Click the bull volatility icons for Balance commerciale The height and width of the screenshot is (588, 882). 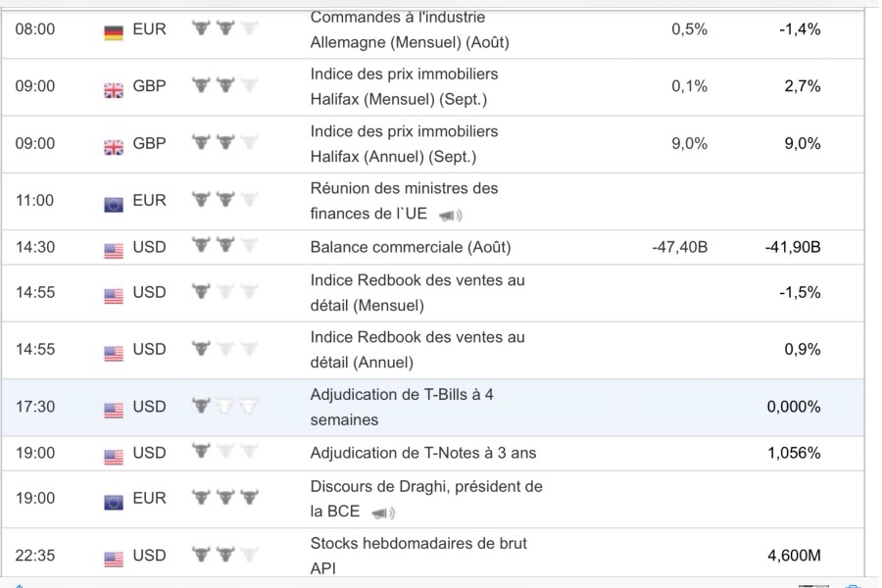coord(225,246)
